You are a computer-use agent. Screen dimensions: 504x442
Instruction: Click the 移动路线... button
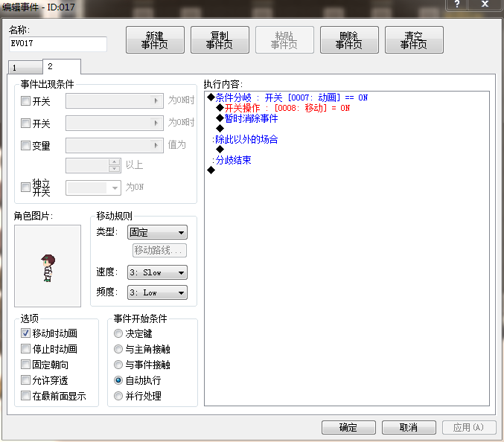click(159, 250)
